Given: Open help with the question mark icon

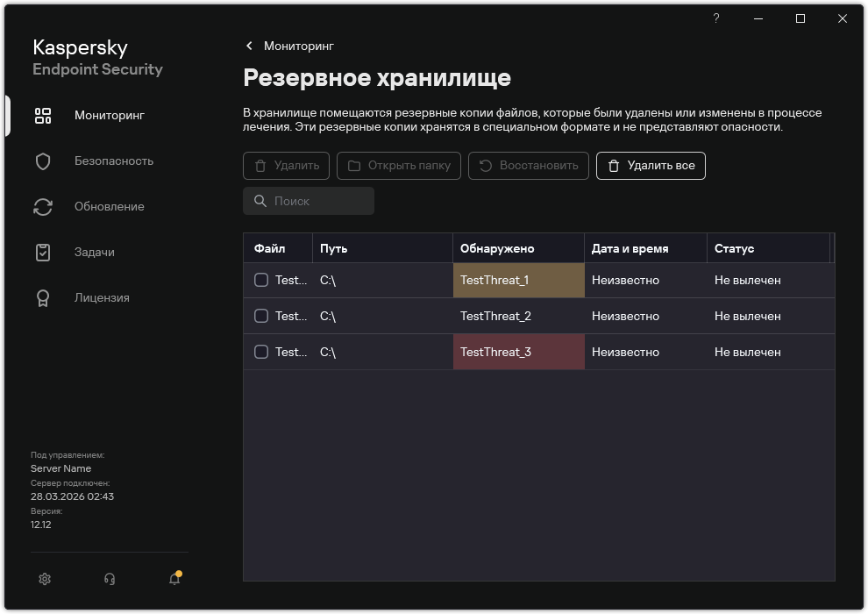Looking at the screenshot, I should pyautogui.click(x=715, y=18).
